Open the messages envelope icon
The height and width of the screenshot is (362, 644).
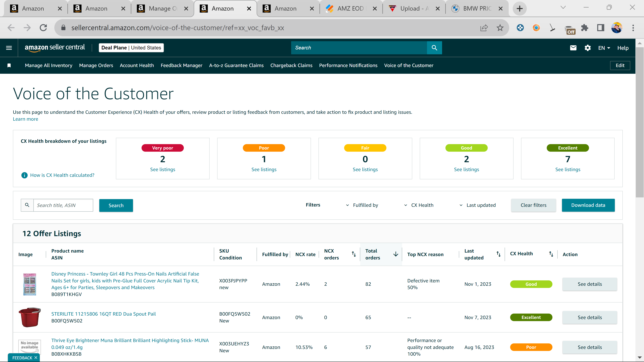click(573, 48)
